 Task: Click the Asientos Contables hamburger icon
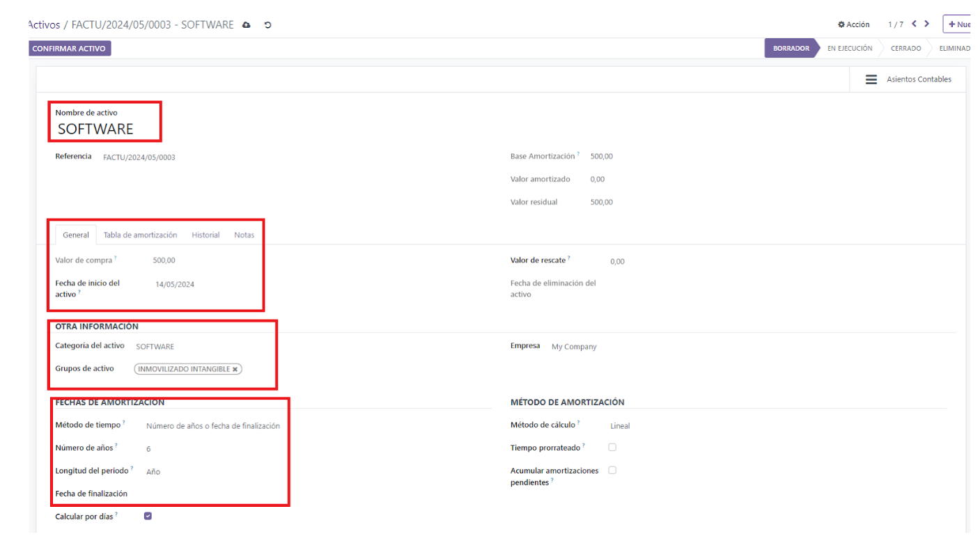click(x=871, y=79)
